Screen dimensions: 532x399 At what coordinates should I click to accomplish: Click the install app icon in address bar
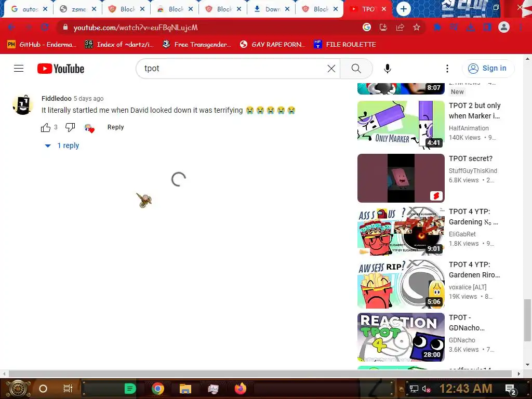(383, 28)
